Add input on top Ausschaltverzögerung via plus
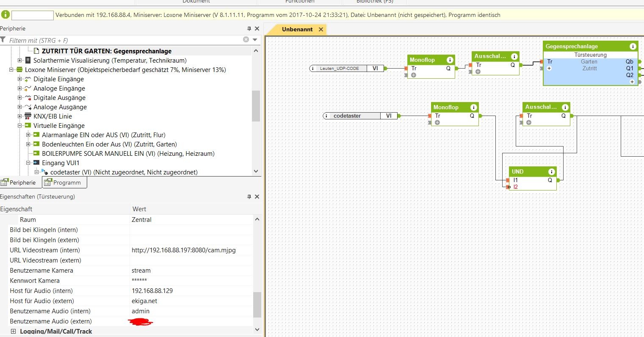Viewport: 644px width, 337px height. 478,72
